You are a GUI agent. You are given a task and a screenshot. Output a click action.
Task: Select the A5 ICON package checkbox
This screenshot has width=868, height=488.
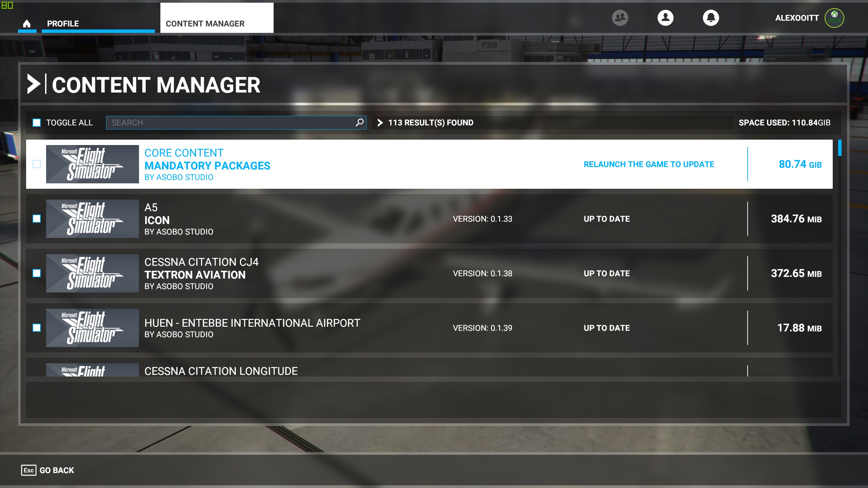(37, 219)
